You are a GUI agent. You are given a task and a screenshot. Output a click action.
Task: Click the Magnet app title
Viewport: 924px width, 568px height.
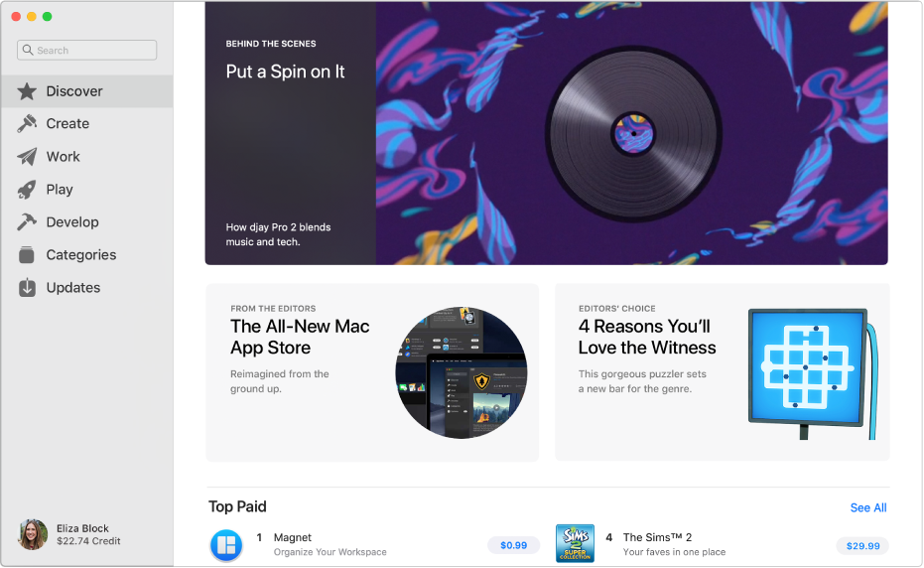(x=292, y=537)
